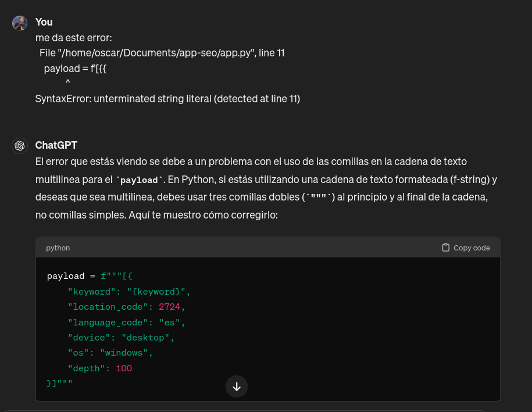Click the 'python' language label on the code block
The height and width of the screenshot is (412, 532).
(x=58, y=248)
